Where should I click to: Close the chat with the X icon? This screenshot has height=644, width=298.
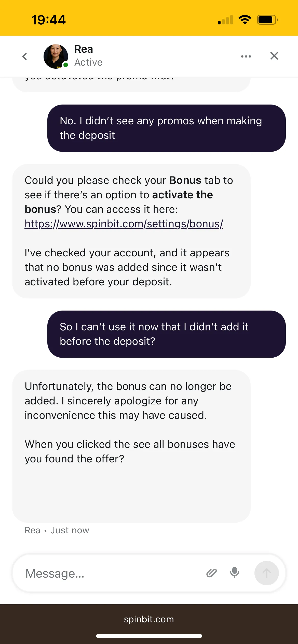click(x=274, y=56)
